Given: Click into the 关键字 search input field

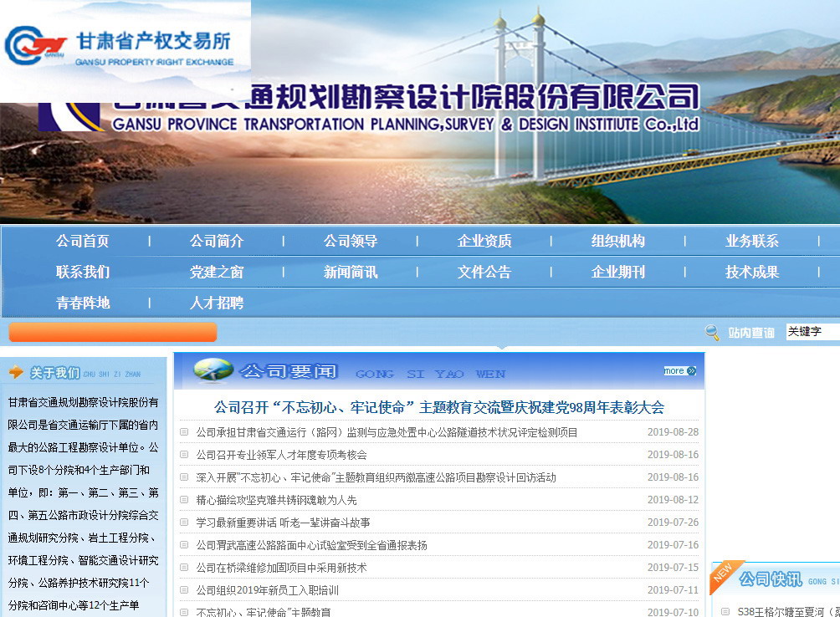Looking at the screenshot, I should [812, 332].
